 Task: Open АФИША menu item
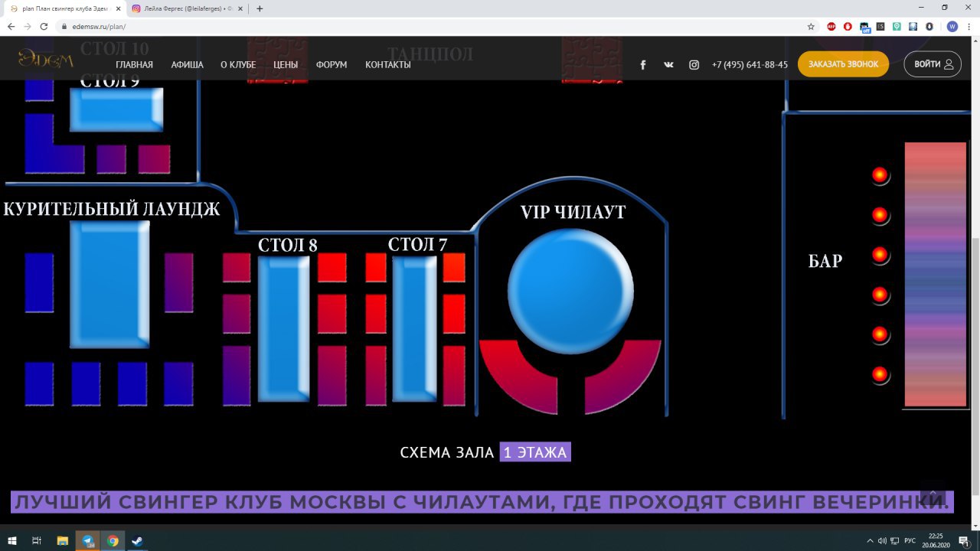[188, 65]
